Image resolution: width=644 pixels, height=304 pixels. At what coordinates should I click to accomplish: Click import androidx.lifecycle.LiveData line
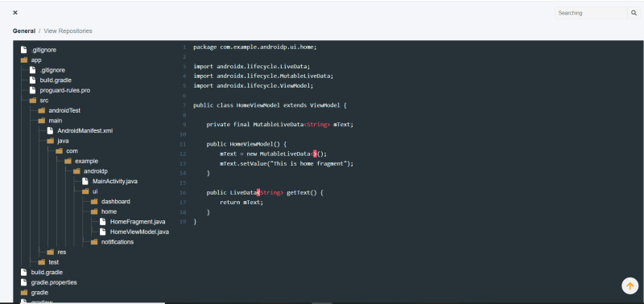click(x=253, y=67)
